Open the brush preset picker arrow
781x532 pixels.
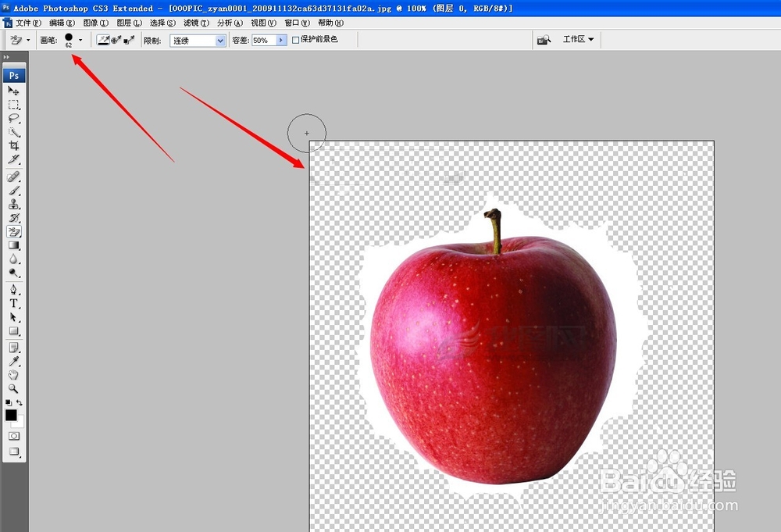click(x=80, y=40)
